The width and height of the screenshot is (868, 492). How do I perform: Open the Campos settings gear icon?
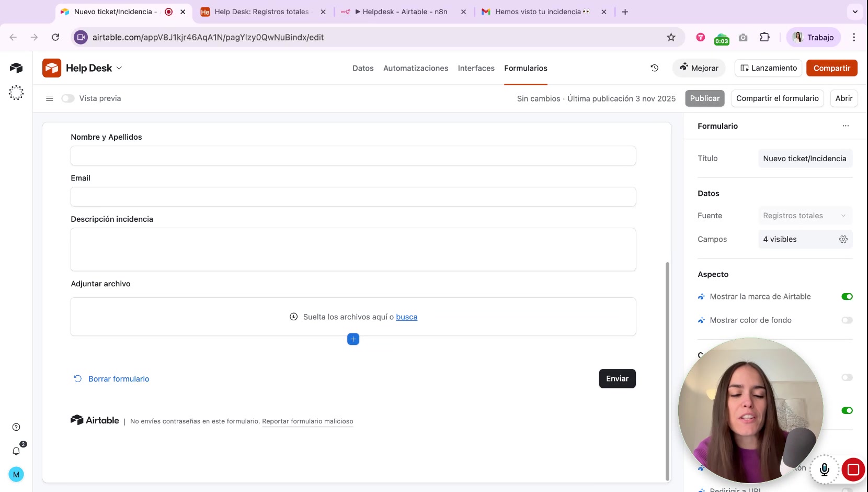[x=843, y=239]
